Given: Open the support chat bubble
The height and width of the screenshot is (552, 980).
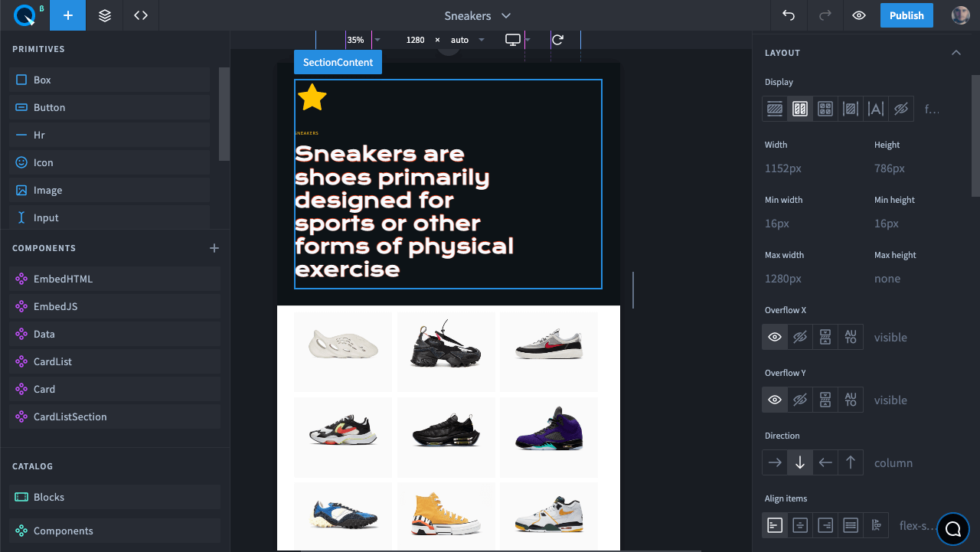Looking at the screenshot, I should click(953, 528).
